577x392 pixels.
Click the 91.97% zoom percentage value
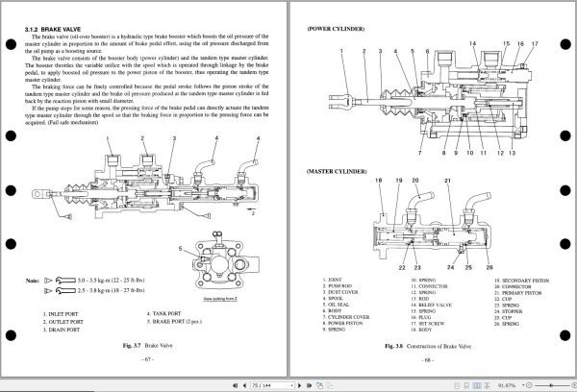(x=507, y=385)
